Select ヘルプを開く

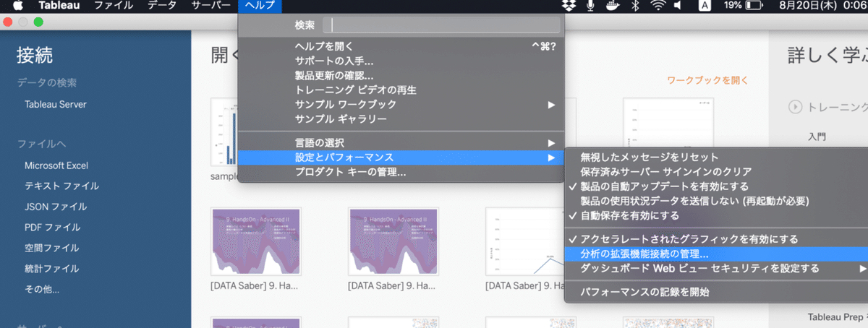[401, 46]
